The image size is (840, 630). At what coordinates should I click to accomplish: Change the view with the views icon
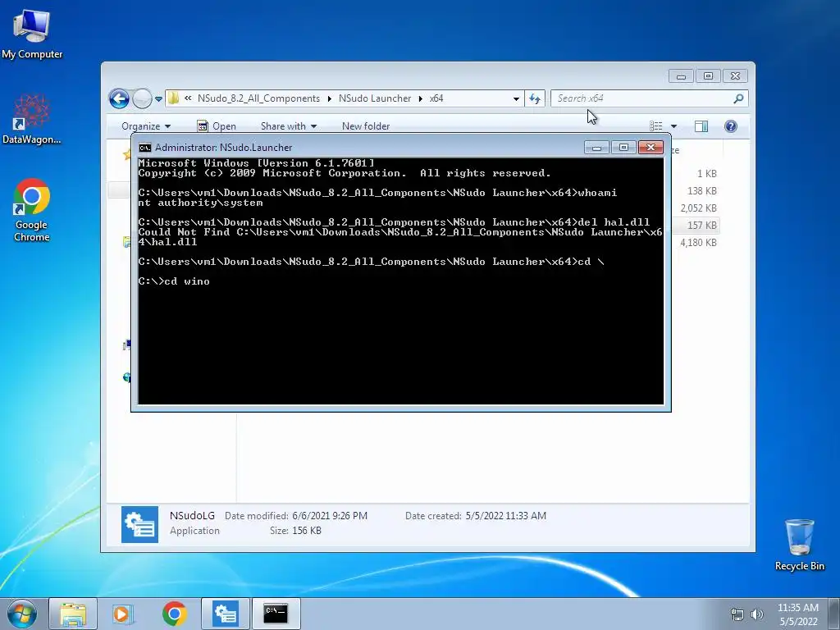(655, 126)
